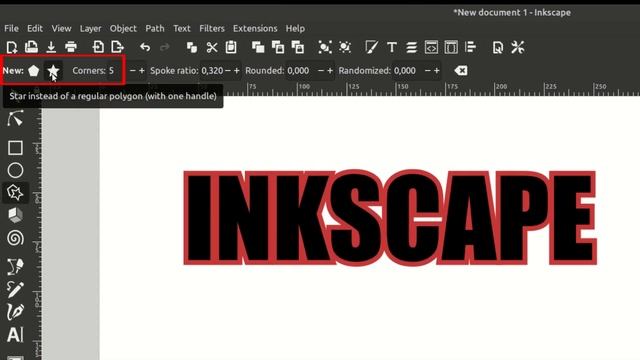Increase Corners with plus button
Viewport: 640px width, 360px height.
(142, 71)
